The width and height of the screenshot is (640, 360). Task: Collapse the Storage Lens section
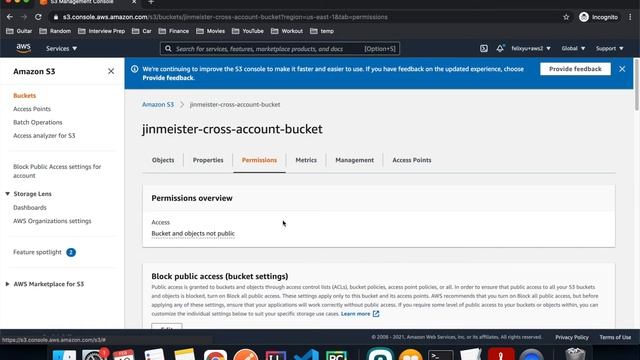click(x=7, y=194)
